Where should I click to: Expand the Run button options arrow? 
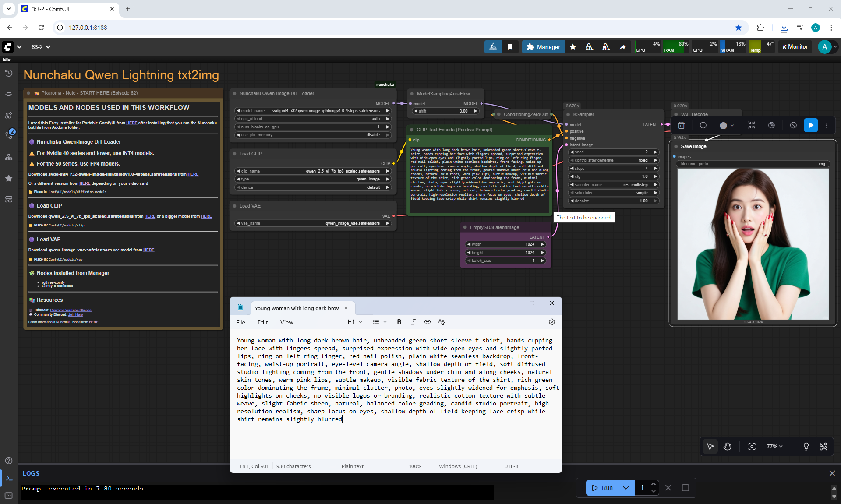[x=626, y=488]
